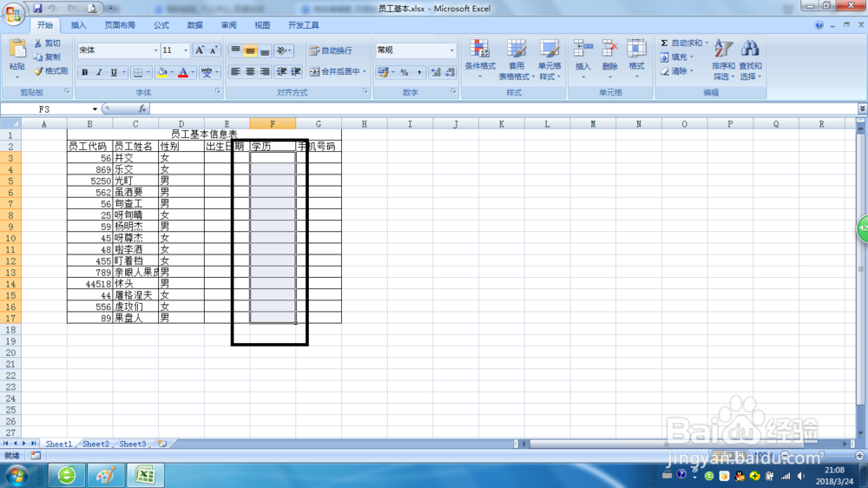
Task: Open the Format cells menu
Action: pyautogui.click(x=636, y=59)
